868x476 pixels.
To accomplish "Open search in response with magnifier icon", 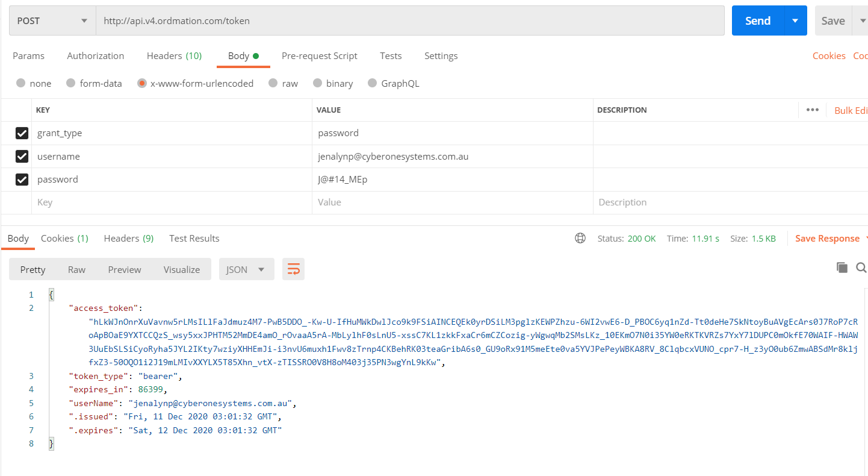I will pos(861,268).
